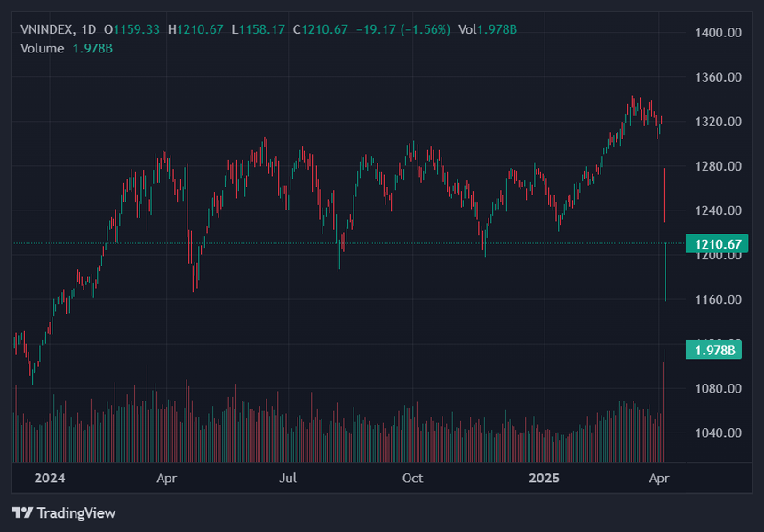Click the 1D interval label
This screenshot has width=764, height=532.
click(91, 29)
